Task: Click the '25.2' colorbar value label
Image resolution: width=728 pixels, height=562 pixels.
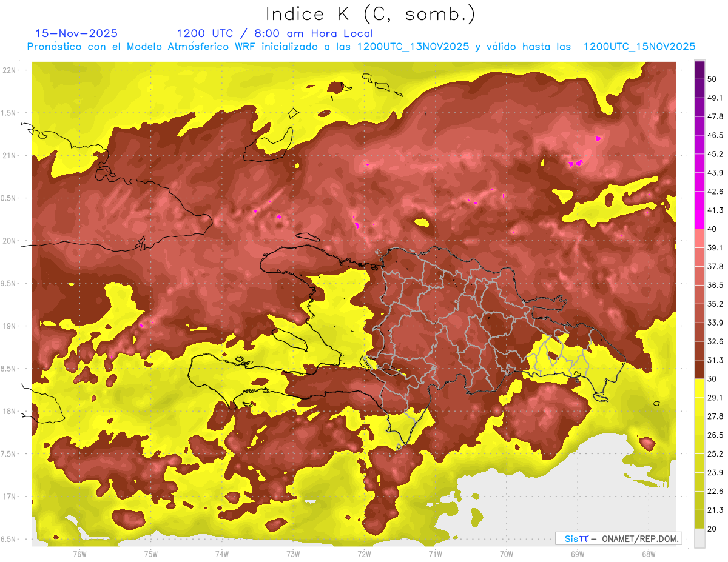Action: [715, 454]
